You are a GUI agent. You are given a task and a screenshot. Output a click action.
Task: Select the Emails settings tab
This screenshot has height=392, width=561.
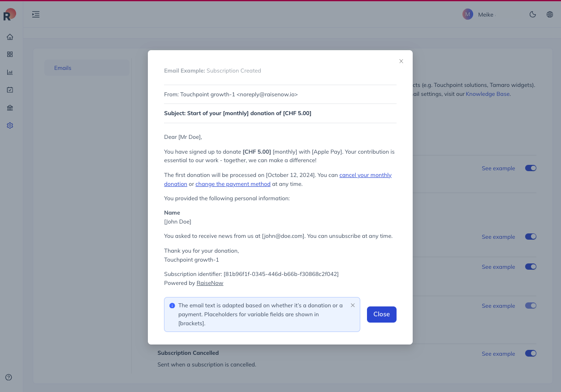tap(87, 68)
